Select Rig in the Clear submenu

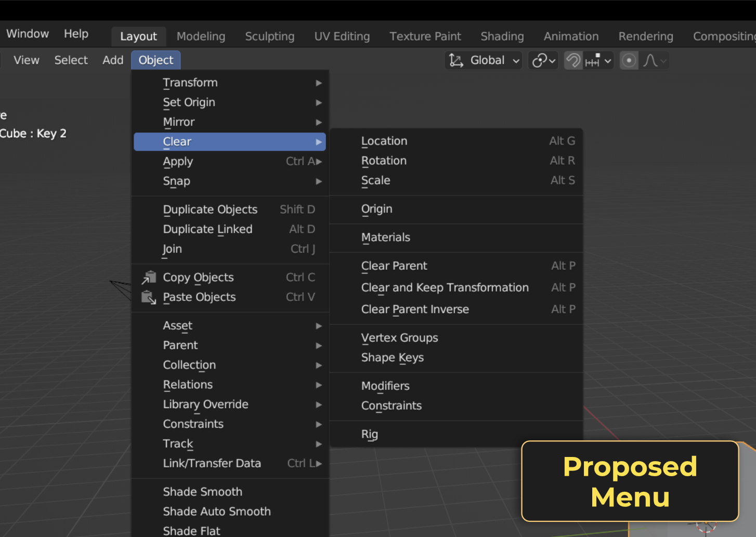[457, 434]
